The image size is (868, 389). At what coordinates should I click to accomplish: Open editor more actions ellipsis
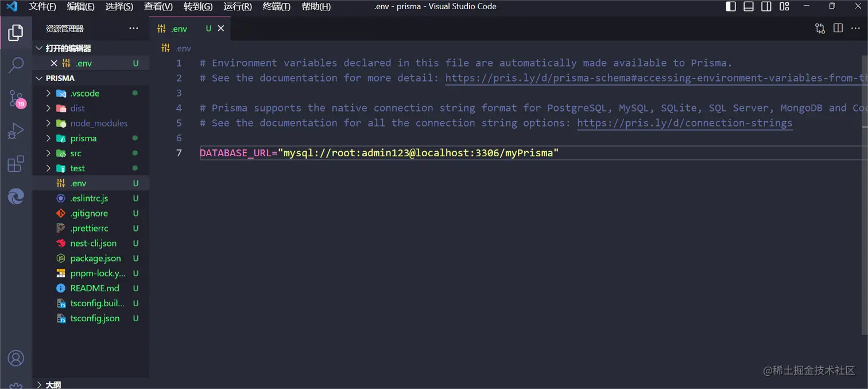[856, 28]
